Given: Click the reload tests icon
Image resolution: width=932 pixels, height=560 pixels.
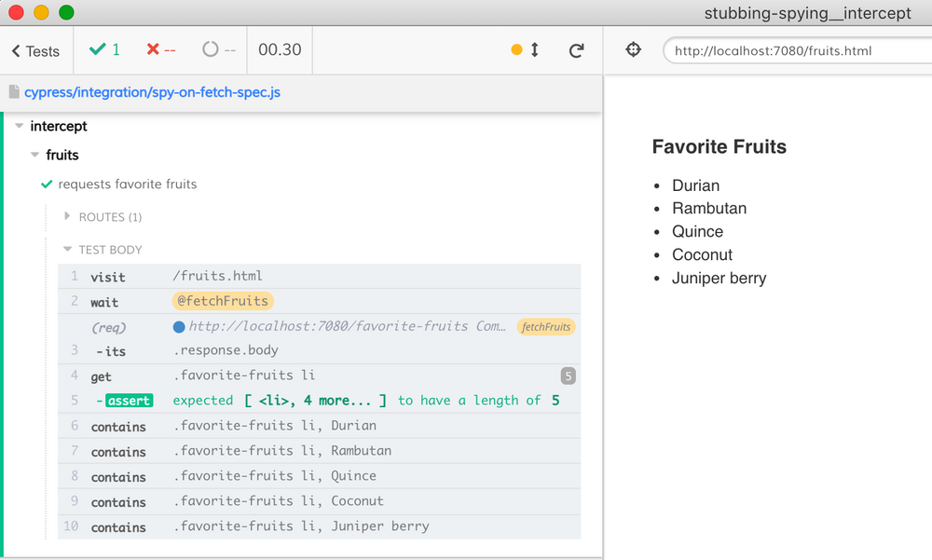Looking at the screenshot, I should (576, 50).
